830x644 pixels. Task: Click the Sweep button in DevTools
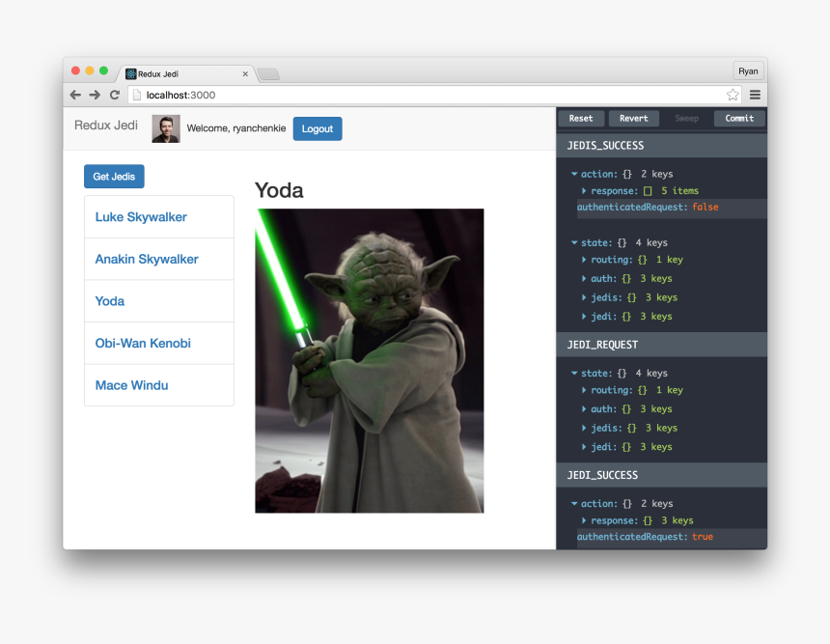[686, 118]
